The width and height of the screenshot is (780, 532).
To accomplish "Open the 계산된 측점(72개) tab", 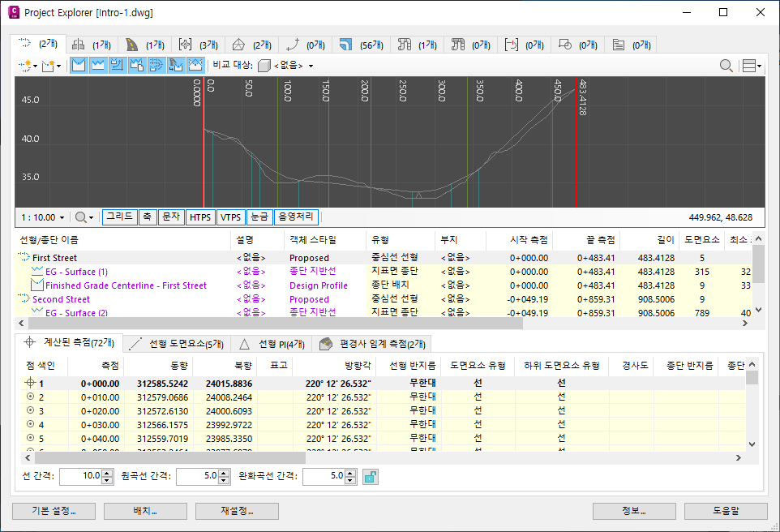I will pyautogui.click(x=69, y=342).
